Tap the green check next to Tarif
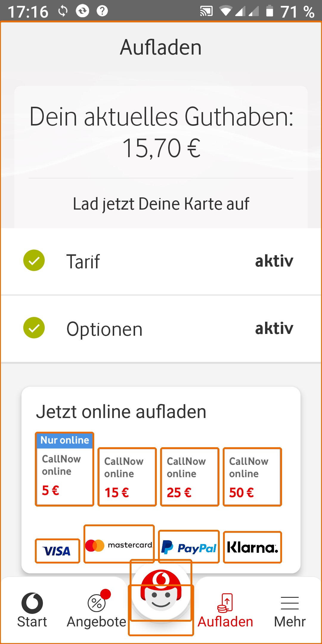The height and width of the screenshot is (644, 322). tap(34, 261)
